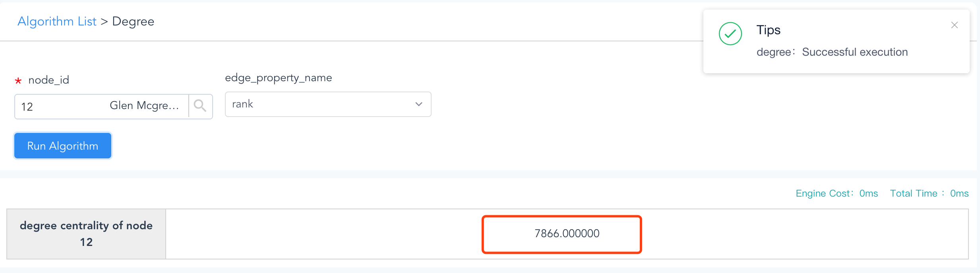Viewport: 980px width, 273px height.
Task: Click the red required asterisk
Action: [18, 81]
